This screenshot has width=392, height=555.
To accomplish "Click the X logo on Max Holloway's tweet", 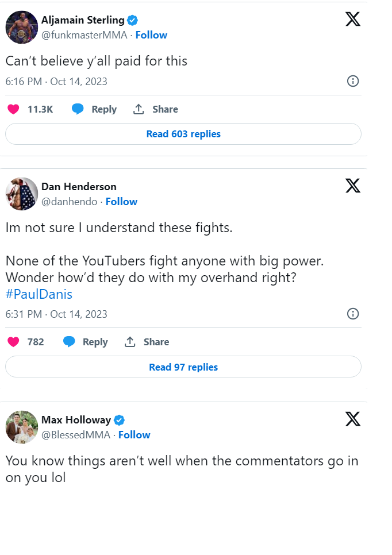I will click(x=353, y=419).
